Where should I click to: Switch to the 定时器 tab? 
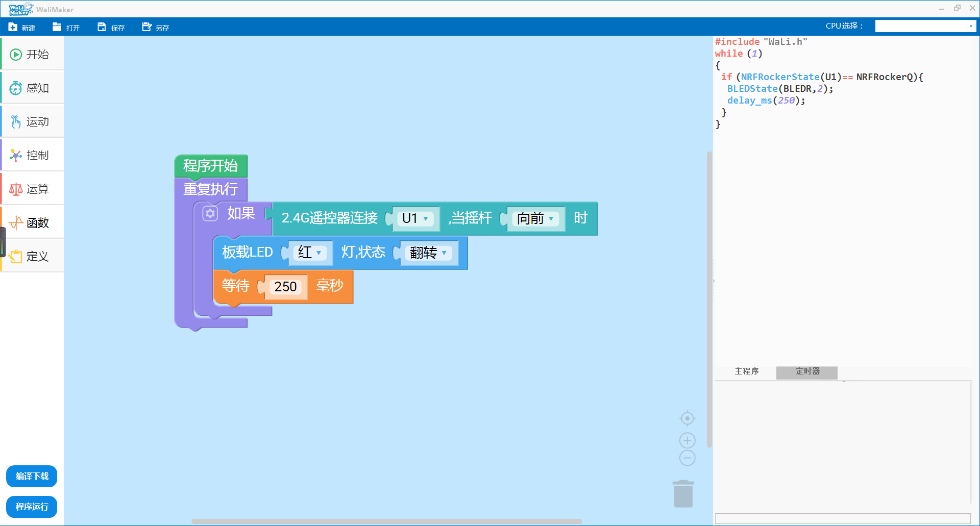tap(807, 372)
